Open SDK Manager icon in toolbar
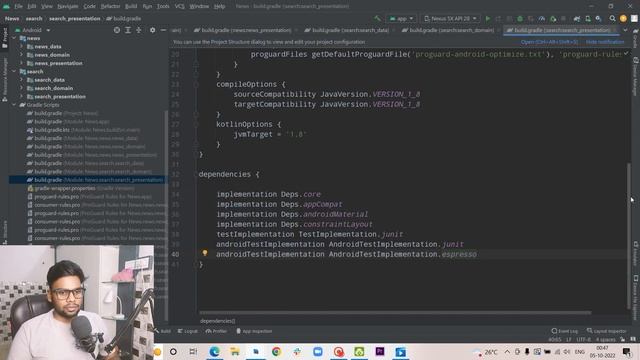 tap(598, 18)
